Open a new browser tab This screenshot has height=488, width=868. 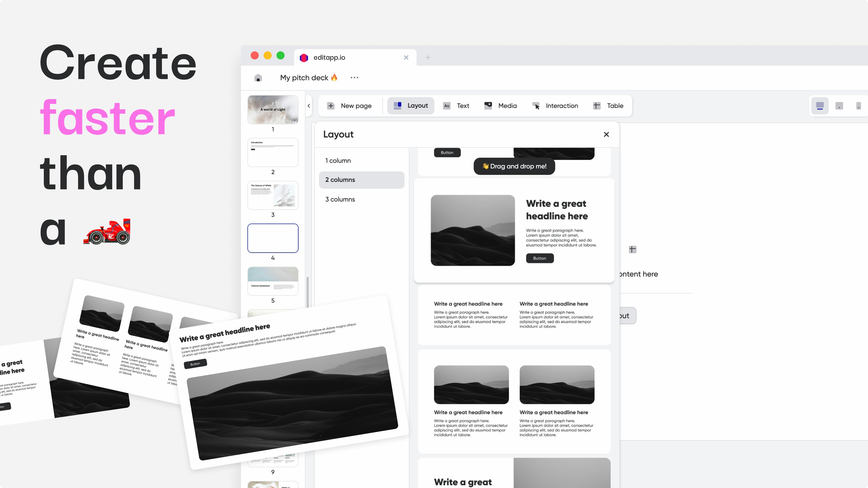coord(428,58)
